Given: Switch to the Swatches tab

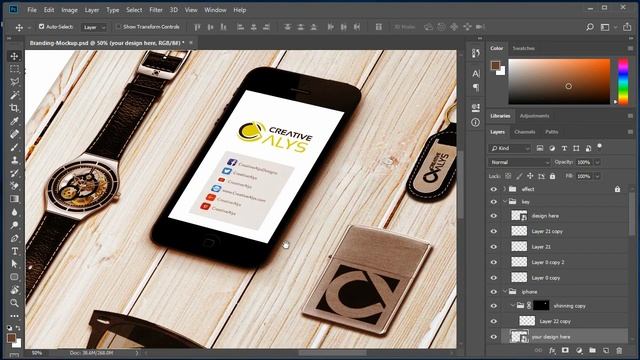Looking at the screenshot, I should [x=523, y=48].
